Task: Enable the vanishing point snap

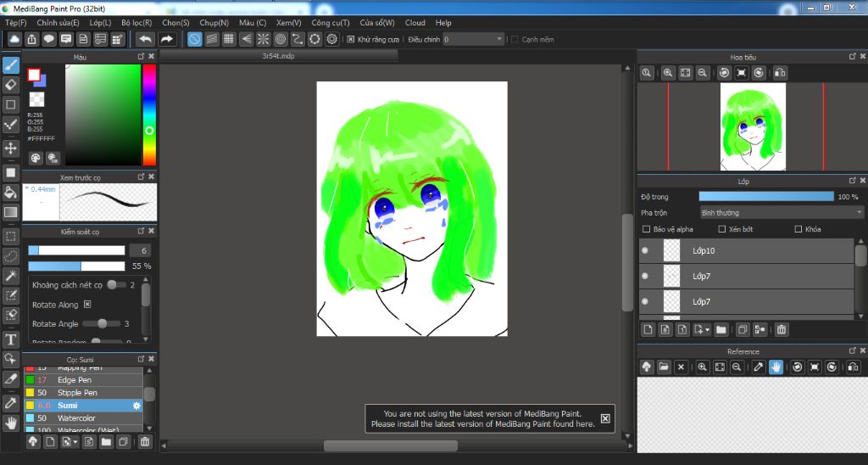Action: 247,39
